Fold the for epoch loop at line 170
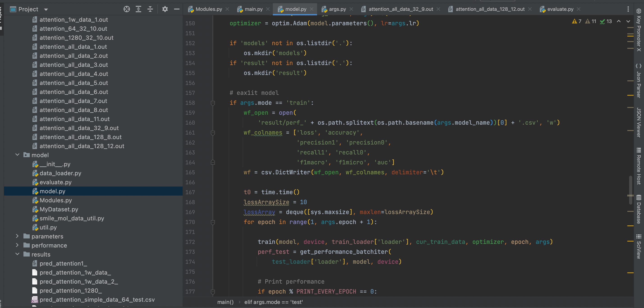This screenshot has width=644, height=308. 213,222
